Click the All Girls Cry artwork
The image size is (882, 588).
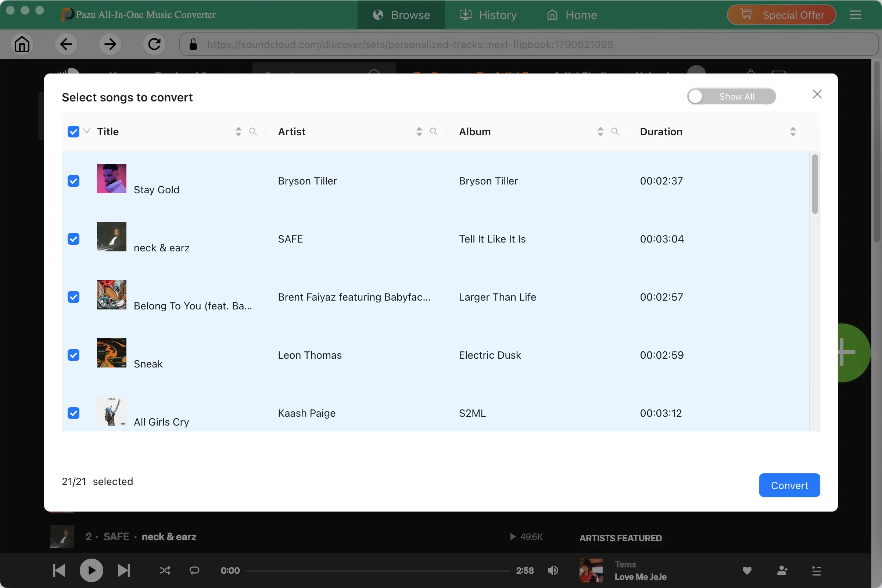pos(112,411)
